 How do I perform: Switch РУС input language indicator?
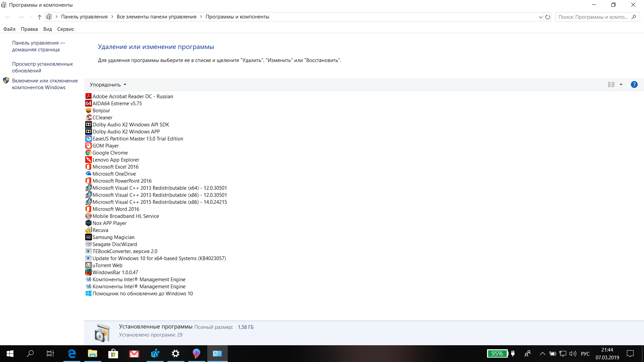[585, 354]
